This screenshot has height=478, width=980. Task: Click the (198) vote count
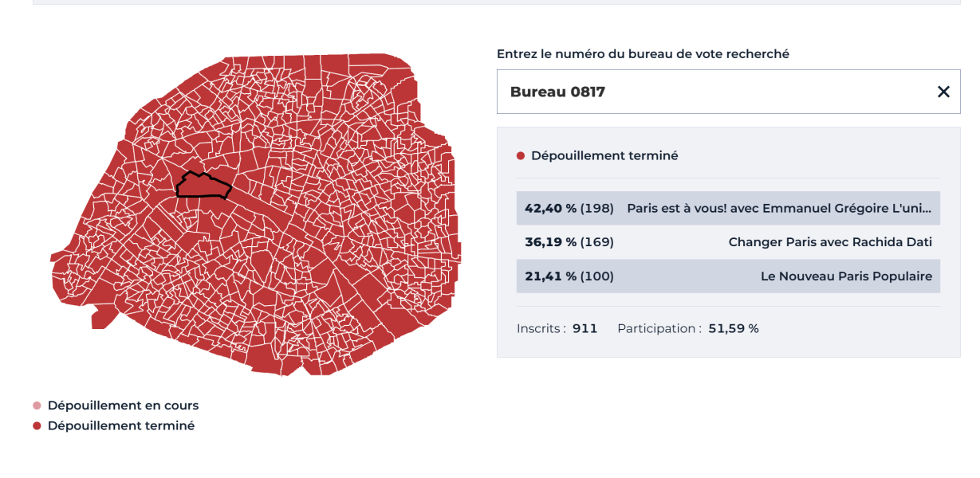pyautogui.click(x=597, y=209)
